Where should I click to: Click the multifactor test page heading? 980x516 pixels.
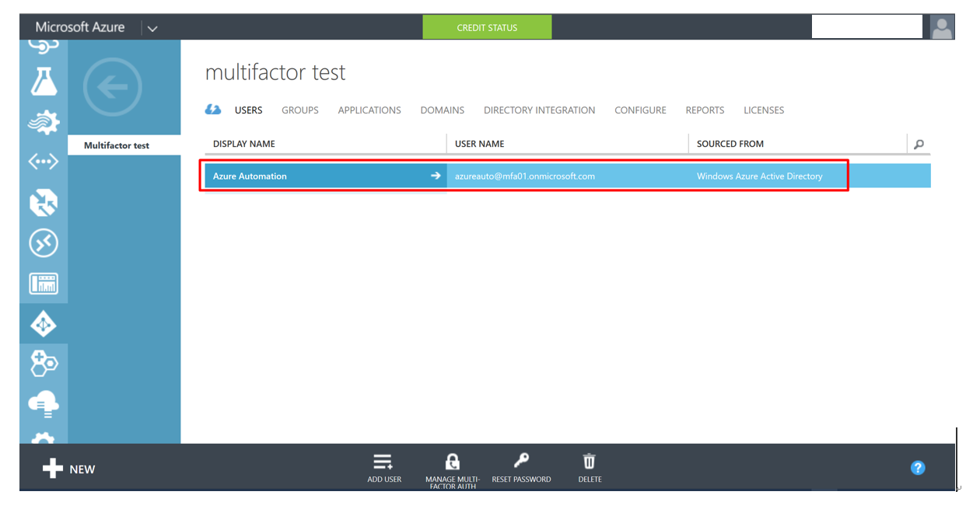click(x=275, y=73)
